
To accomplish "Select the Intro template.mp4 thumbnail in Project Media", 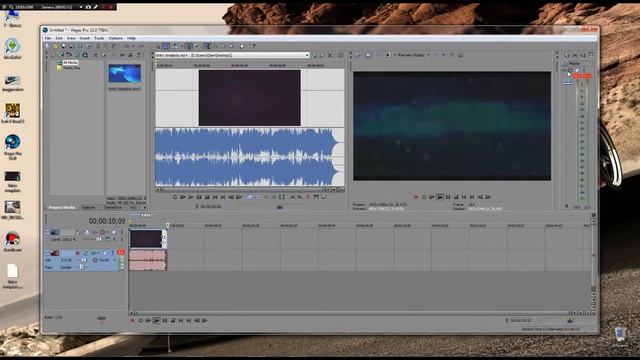I will (x=124, y=74).
